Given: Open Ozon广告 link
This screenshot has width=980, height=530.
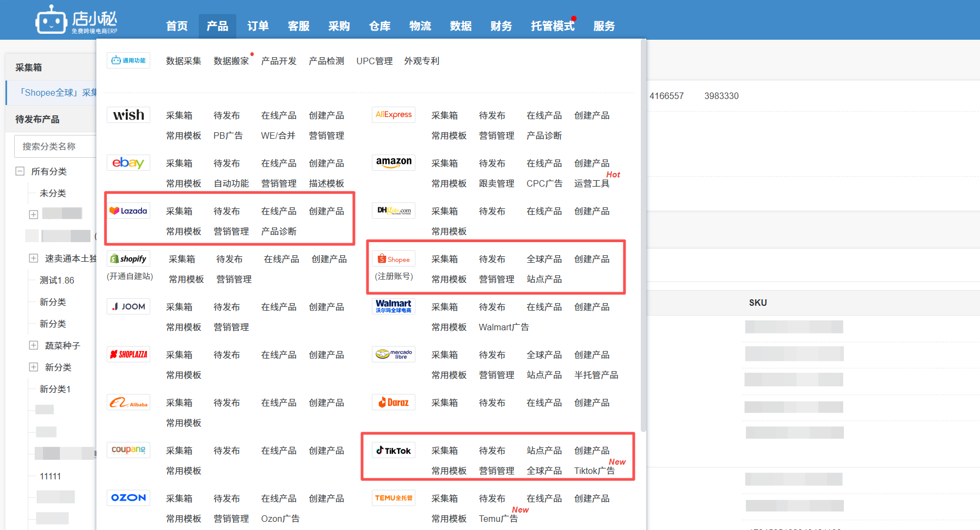Looking at the screenshot, I should point(280,519).
